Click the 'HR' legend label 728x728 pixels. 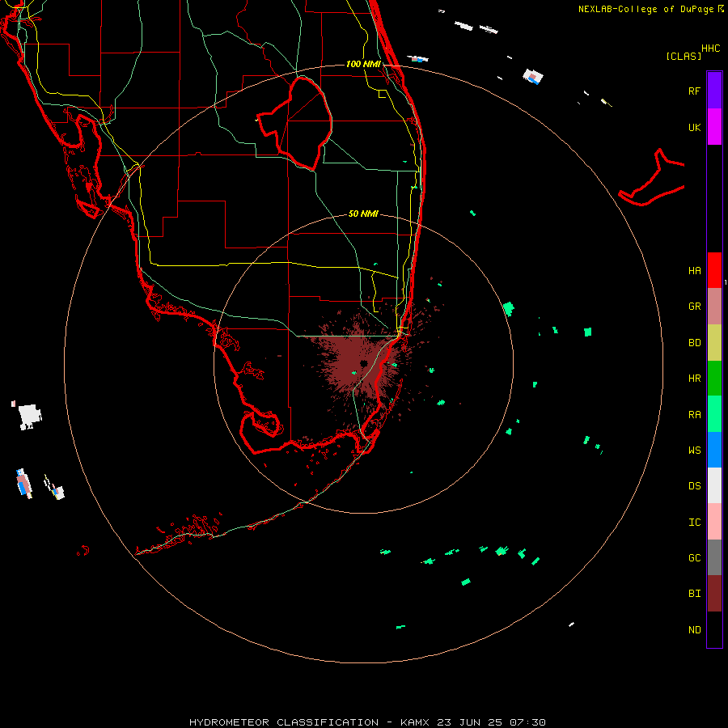pyautogui.click(x=694, y=379)
